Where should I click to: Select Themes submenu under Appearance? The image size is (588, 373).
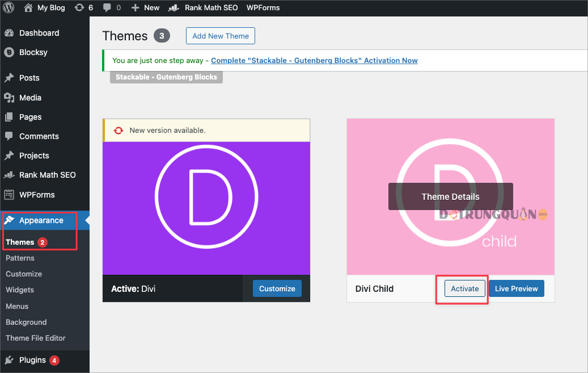pyautogui.click(x=20, y=242)
